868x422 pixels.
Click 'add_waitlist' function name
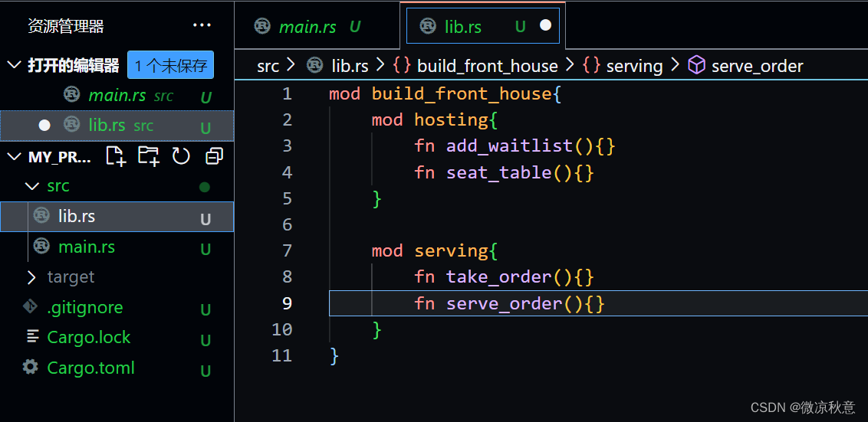(x=510, y=146)
